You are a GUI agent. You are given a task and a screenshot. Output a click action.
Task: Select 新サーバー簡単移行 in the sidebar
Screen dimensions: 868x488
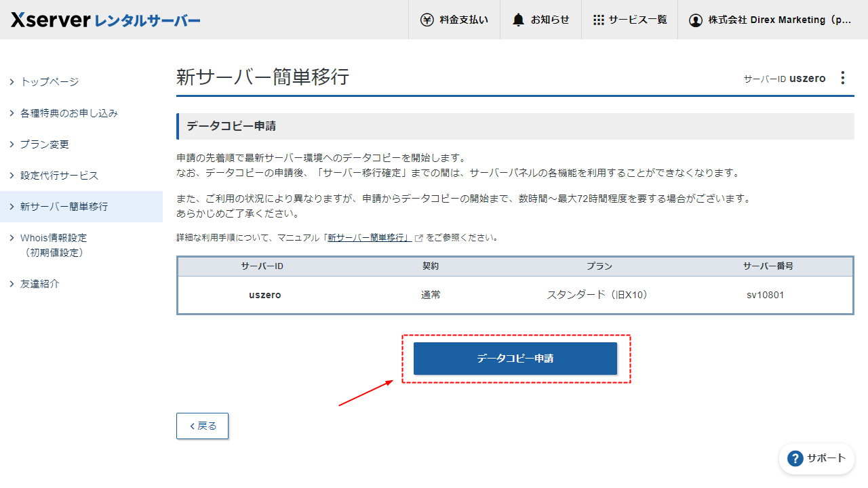click(x=81, y=207)
